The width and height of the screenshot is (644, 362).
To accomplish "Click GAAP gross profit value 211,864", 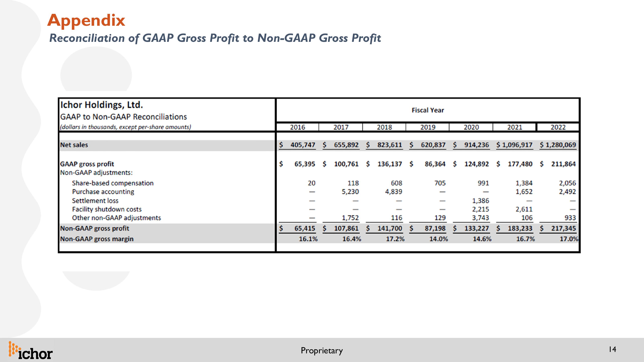I will 564,164.
